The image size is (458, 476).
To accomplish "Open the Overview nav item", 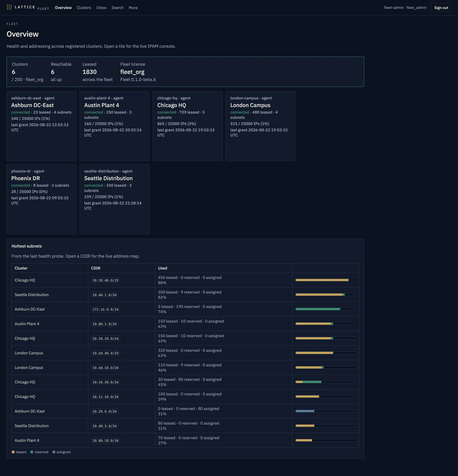I will pos(63,8).
